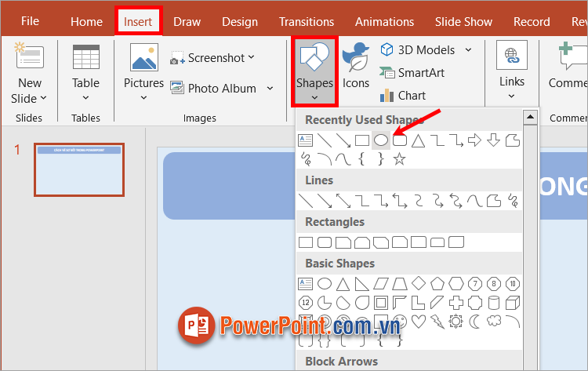Choose the Octagon shape

click(494, 284)
